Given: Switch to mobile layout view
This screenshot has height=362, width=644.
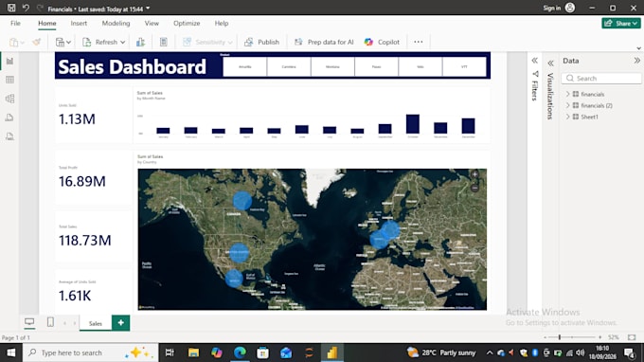Looking at the screenshot, I should pyautogui.click(x=50, y=322).
